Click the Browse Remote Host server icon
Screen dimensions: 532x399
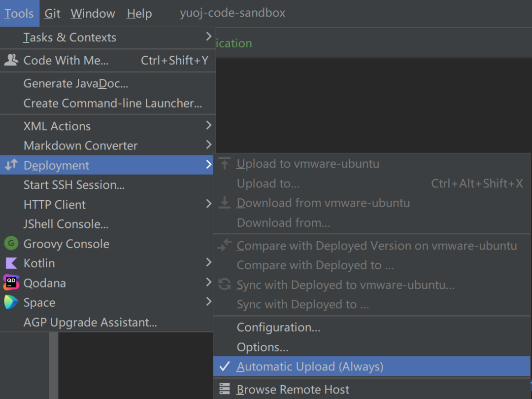[x=225, y=389]
